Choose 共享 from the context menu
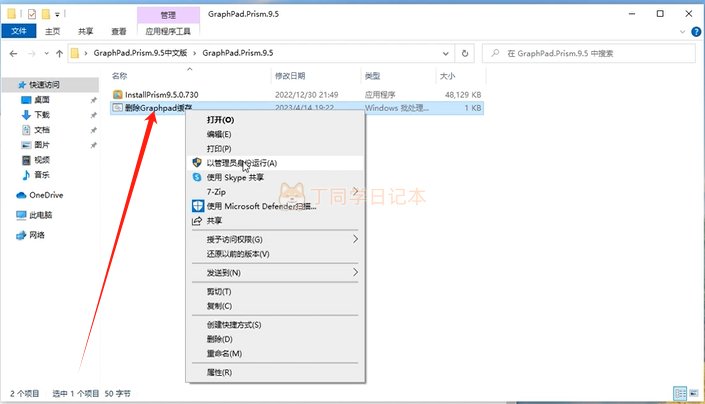 275,221
